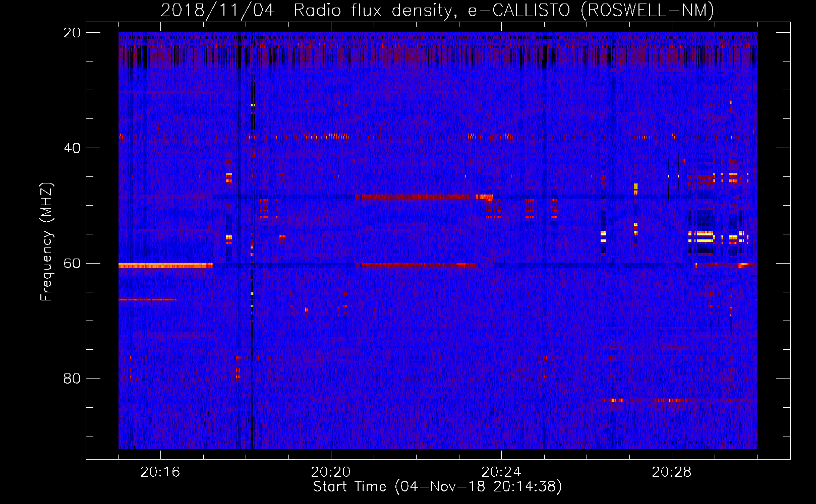Viewport: 816px width, 504px height.
Task: Click the plot title "2018/11/04 Radio flux density, e-CALLISTO (ROSWELL-NM)"
Action: [437, 11]
